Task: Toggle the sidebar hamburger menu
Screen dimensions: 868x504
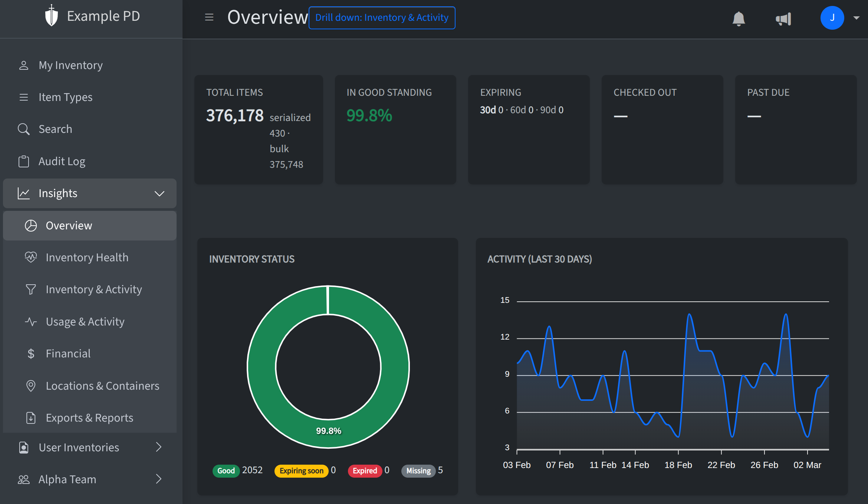Action: coord(209,17)
